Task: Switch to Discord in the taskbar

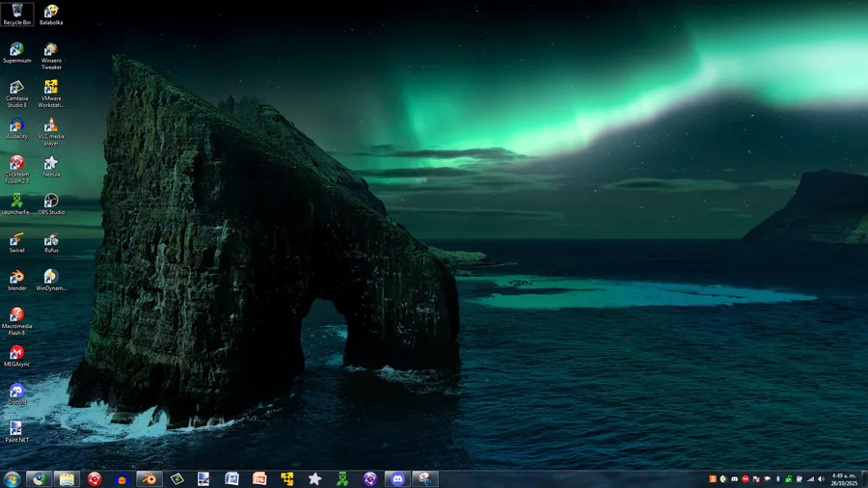Action: [x=397, y=479]
